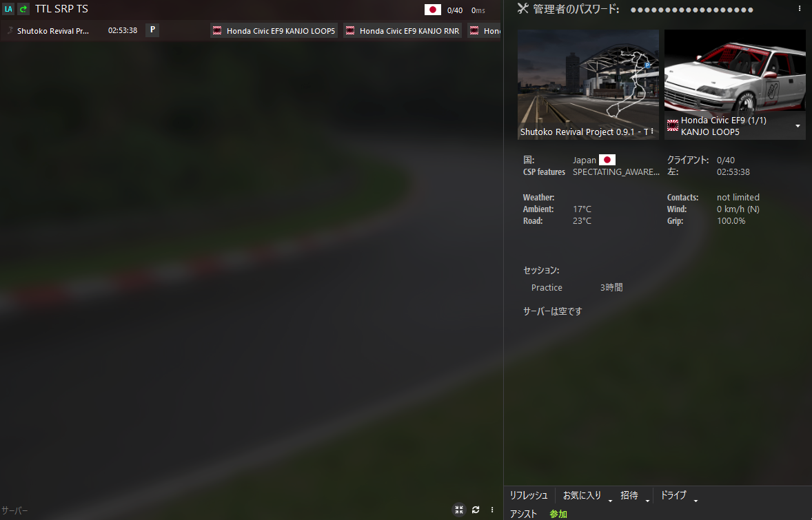Click the Shutoko Revival Pr... track name

coord(53,30)
